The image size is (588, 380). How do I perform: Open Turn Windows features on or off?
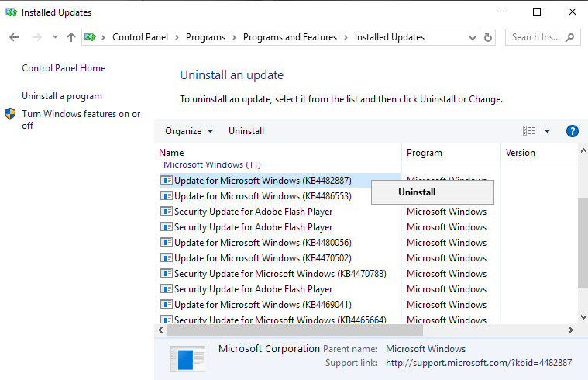click(x=81, y=119)
